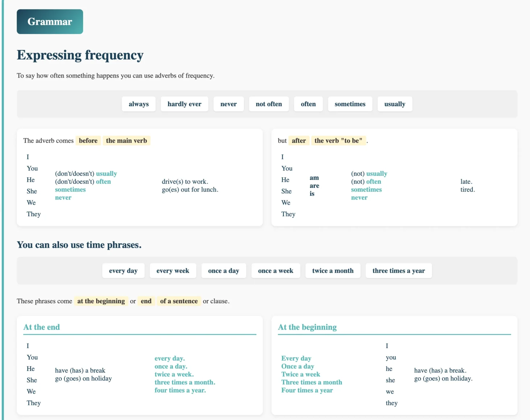
Task: Click the Grammar badge
Action: (50, 22)
